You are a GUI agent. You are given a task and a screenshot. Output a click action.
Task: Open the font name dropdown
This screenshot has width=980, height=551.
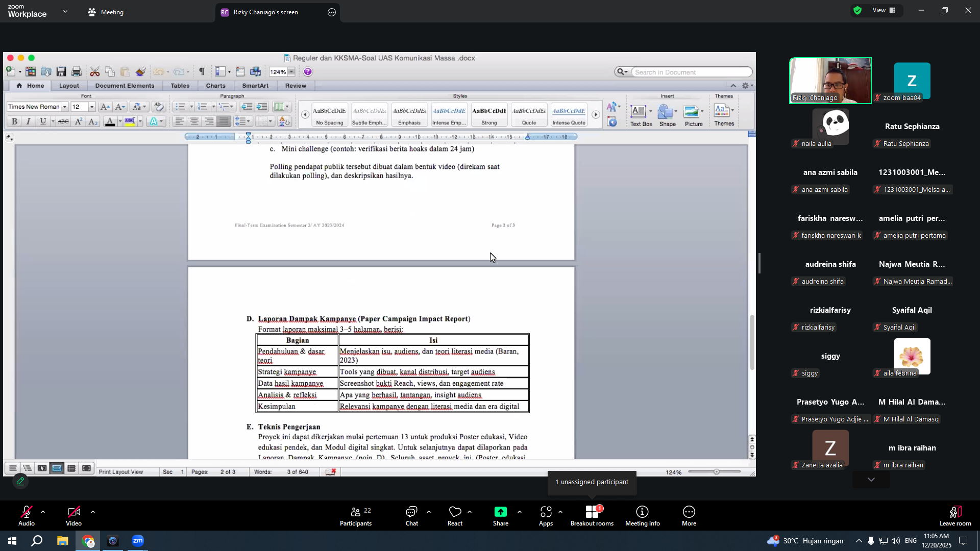click(x=64, y=107)
